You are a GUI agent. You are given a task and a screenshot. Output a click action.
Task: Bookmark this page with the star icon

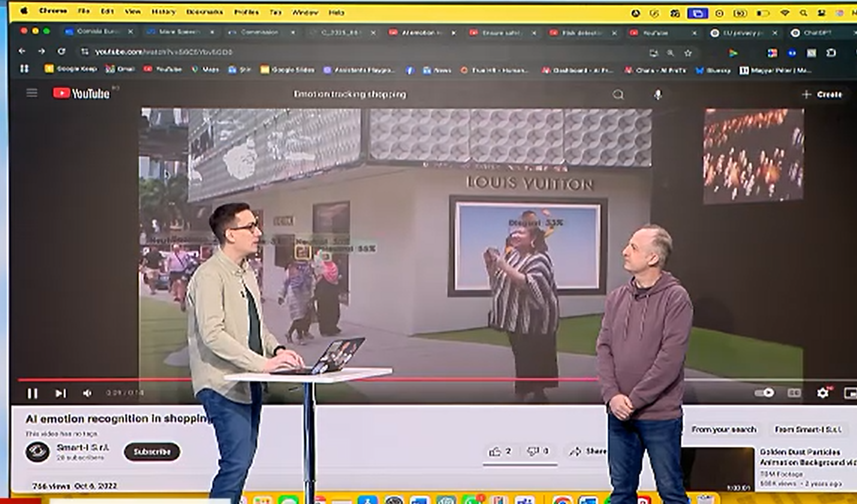pyautogui.click(x=688, y=53)
